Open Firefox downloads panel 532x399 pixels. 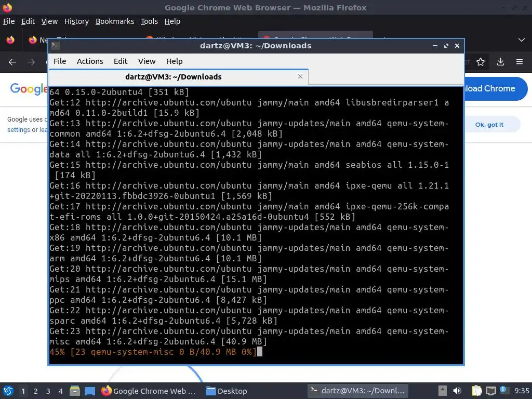[x=500, y=62]
